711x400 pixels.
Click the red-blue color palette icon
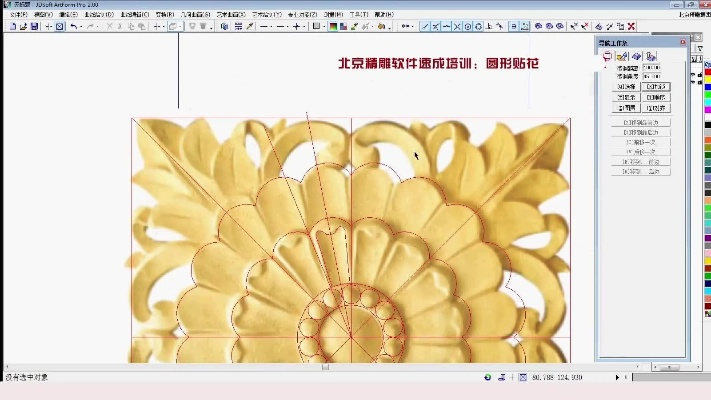coord(344,26)
